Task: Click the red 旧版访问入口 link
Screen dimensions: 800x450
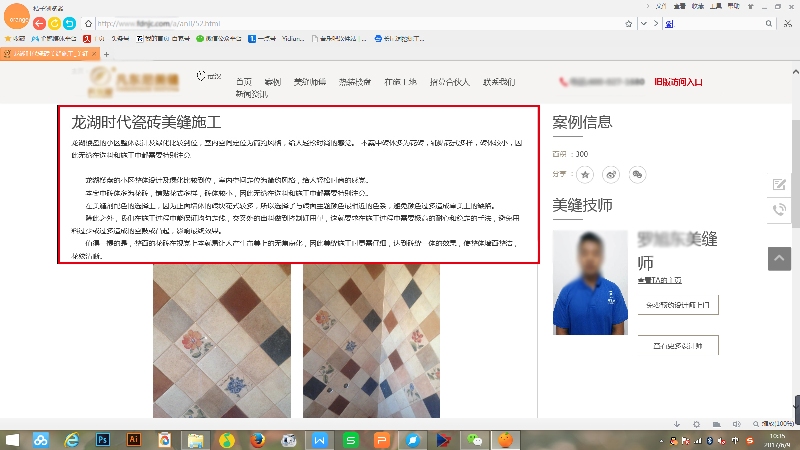Action: [x=679, y=82]
